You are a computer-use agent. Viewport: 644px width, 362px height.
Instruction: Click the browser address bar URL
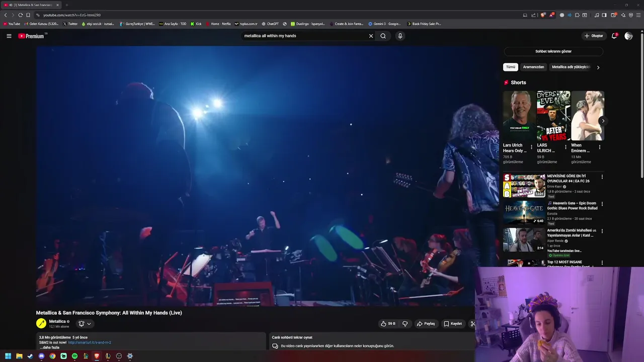72,15
